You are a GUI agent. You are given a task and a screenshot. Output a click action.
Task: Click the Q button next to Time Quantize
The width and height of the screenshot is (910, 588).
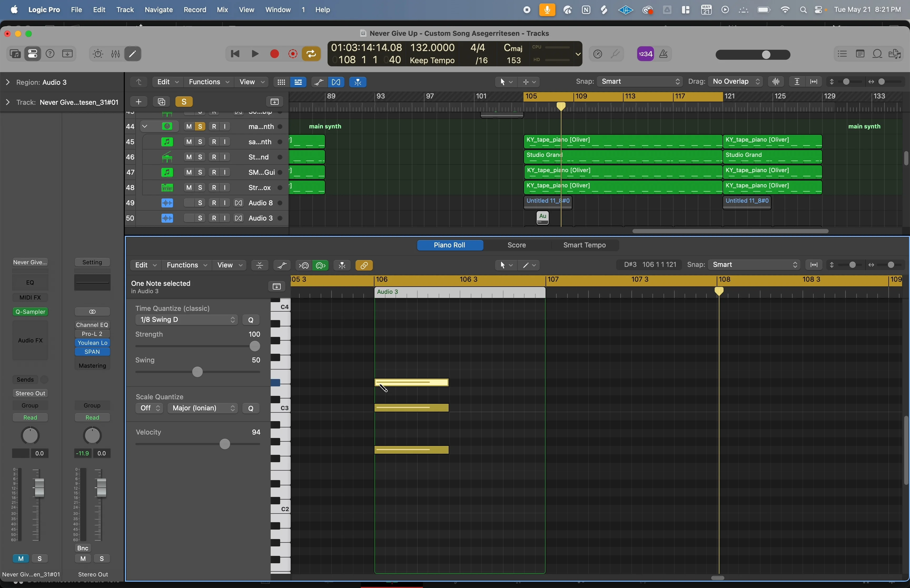(250, 320)
